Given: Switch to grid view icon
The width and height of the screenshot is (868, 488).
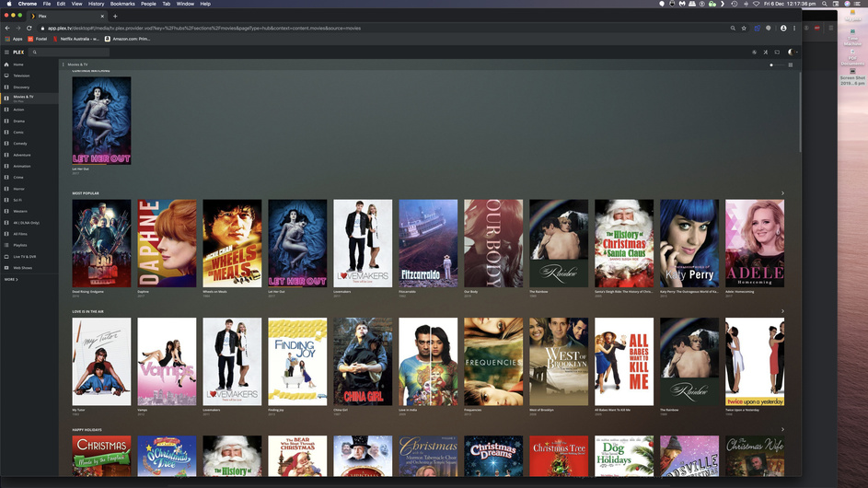Looking at the screenshot, I should point(791,64).
